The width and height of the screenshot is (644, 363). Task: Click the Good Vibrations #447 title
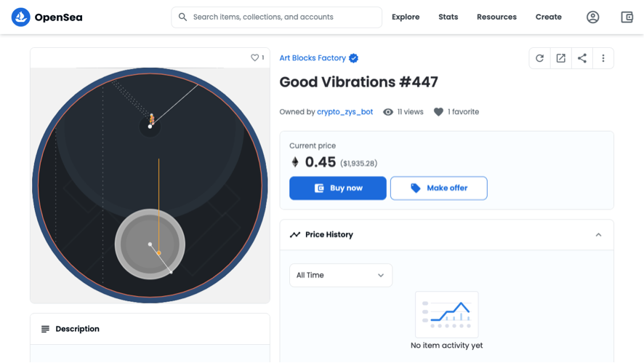pos(358,82)
